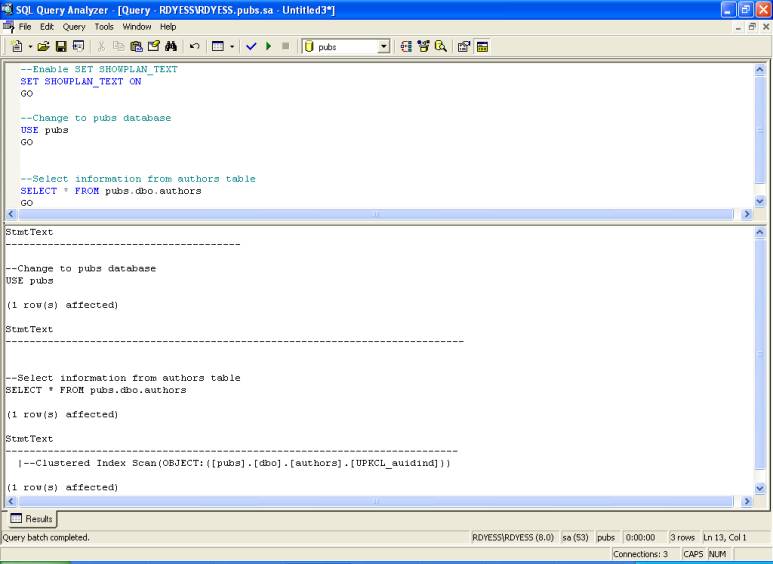
Task: Open the Help menu
Action: click(x=168, y=27)
